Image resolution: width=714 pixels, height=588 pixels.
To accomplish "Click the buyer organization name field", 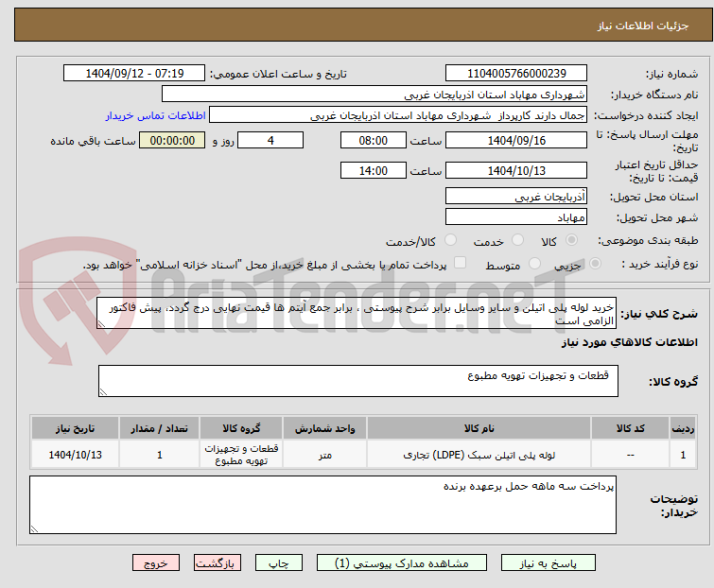I will [x=374, y=95].
